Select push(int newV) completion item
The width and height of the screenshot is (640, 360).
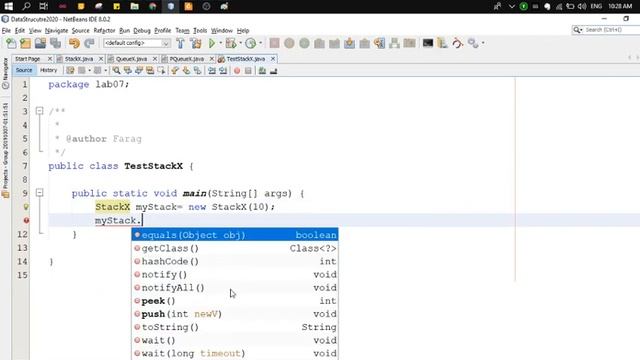click(235, 314)
